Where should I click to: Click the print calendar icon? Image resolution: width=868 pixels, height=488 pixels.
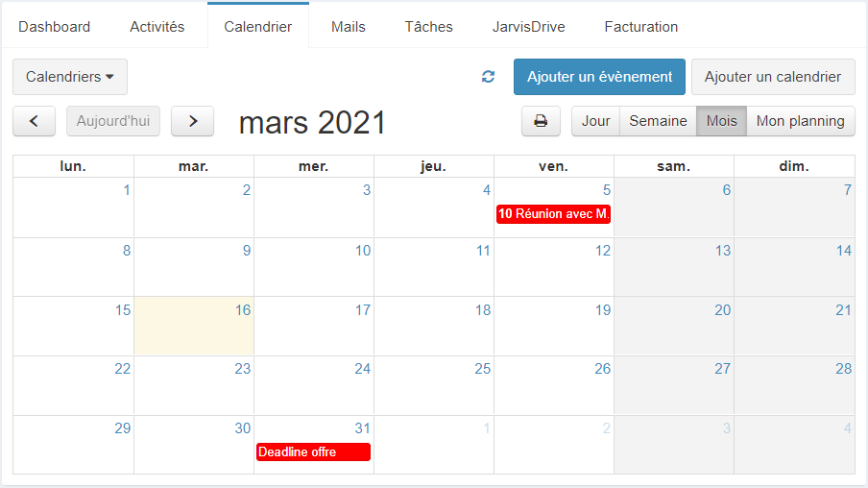pyautogui.click(x=541, y=121)
